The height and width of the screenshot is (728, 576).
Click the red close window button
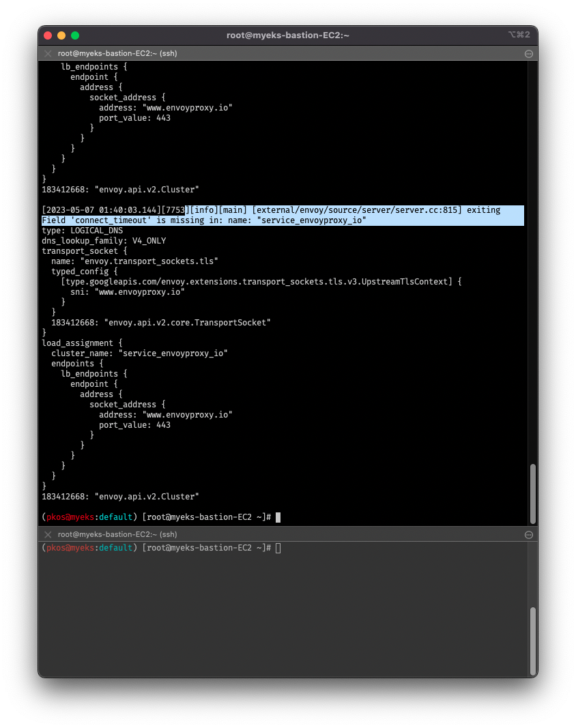tap(48, 35)
